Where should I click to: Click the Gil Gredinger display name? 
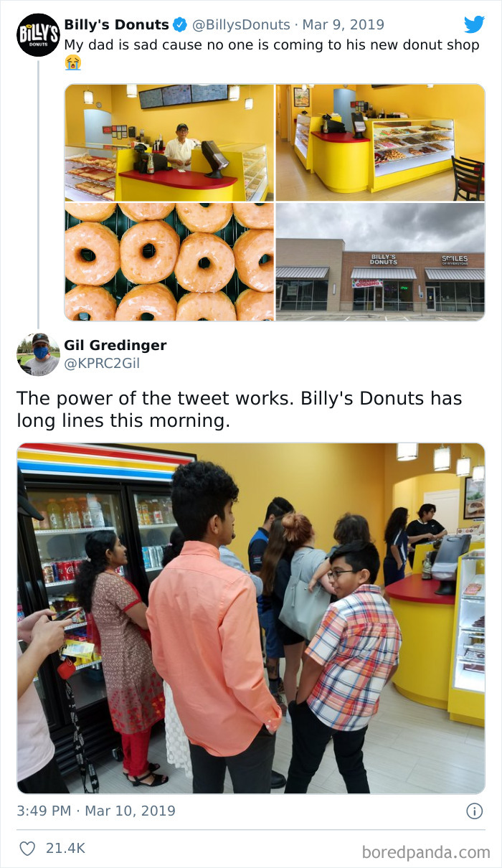click(x=115, y=345)
